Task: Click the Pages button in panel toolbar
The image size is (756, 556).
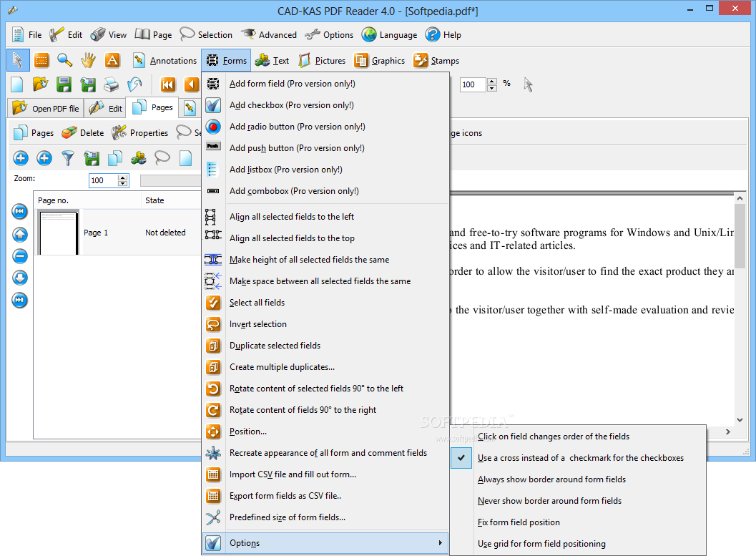Action: (x=34, y=132)
